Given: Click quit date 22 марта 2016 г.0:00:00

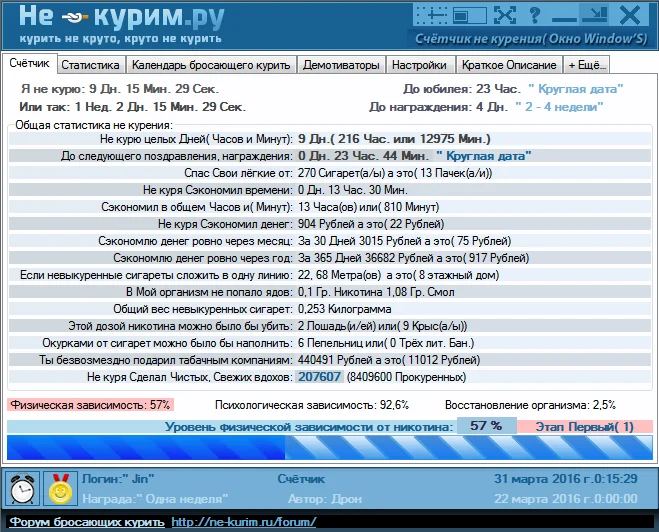Looking at the screenshot, I should 566,499.
